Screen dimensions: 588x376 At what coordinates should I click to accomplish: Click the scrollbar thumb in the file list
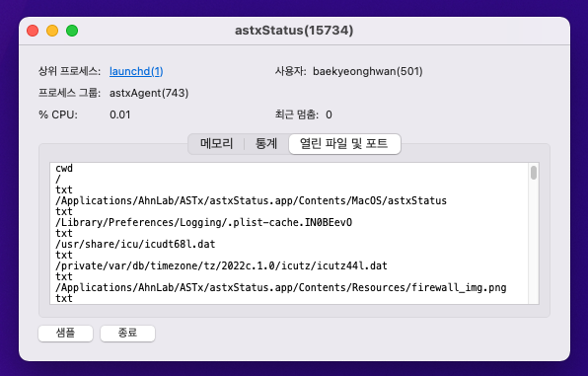coord(534,173)
